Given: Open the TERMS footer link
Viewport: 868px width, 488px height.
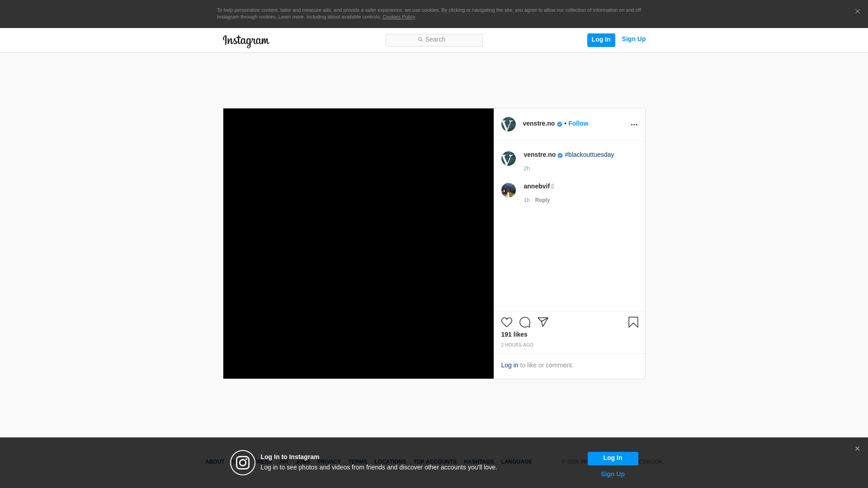Looking at the screenshot, I should [x=358, y=462].
